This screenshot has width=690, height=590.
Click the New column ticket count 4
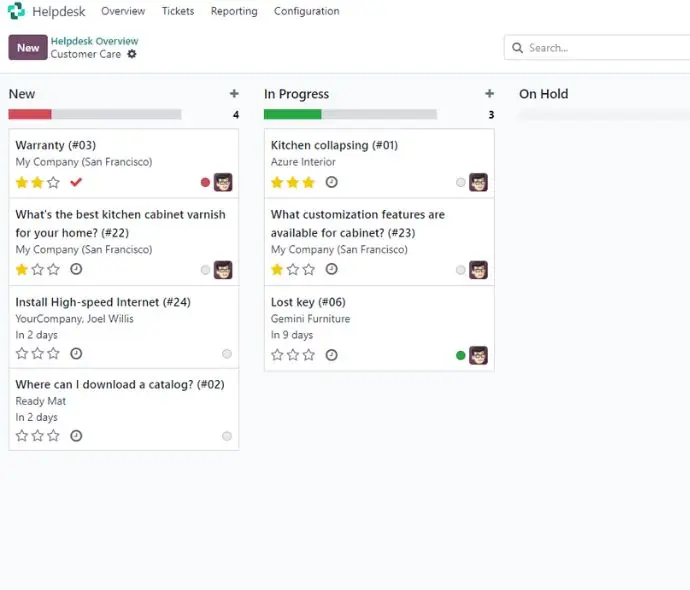(236, 115)
